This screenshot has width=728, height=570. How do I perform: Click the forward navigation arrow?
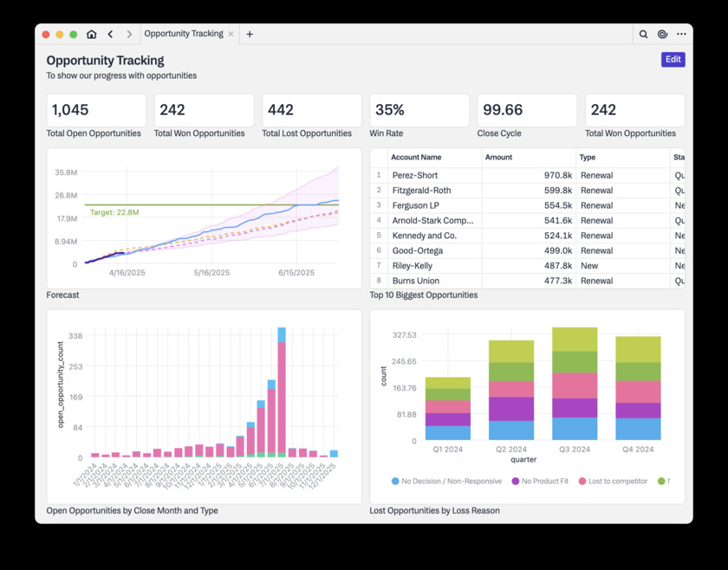[129, 35]
